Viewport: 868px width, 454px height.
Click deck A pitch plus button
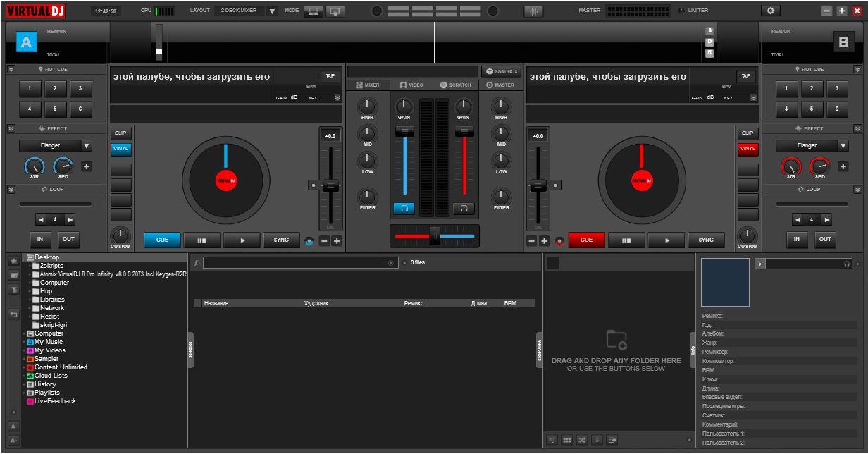coord(337,241)
